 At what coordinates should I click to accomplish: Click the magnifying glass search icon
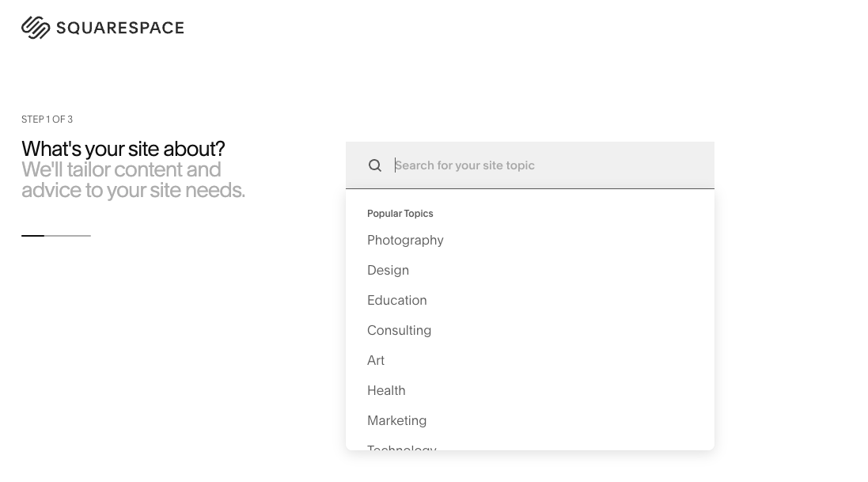point(375,165)
